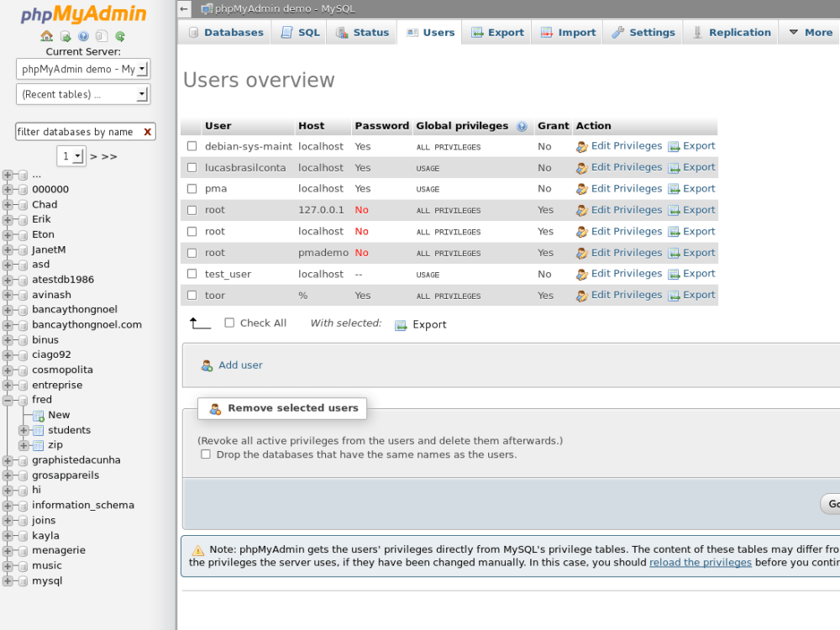
Task: Click Export icon for lucasbrasilconta row
Action: point(674,168)
